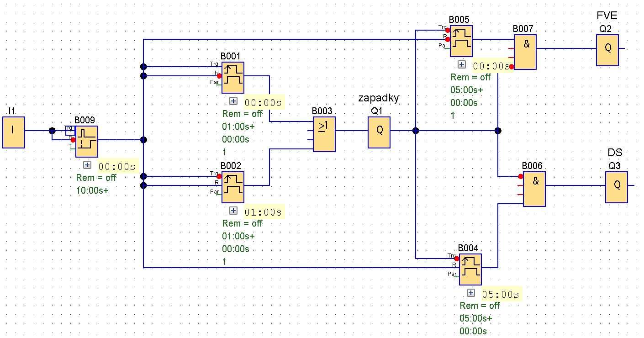Click B001 time value 00:00s
The width and height of the screenshot is (644, 338).
pyautogui.click(x=263, y=103)
